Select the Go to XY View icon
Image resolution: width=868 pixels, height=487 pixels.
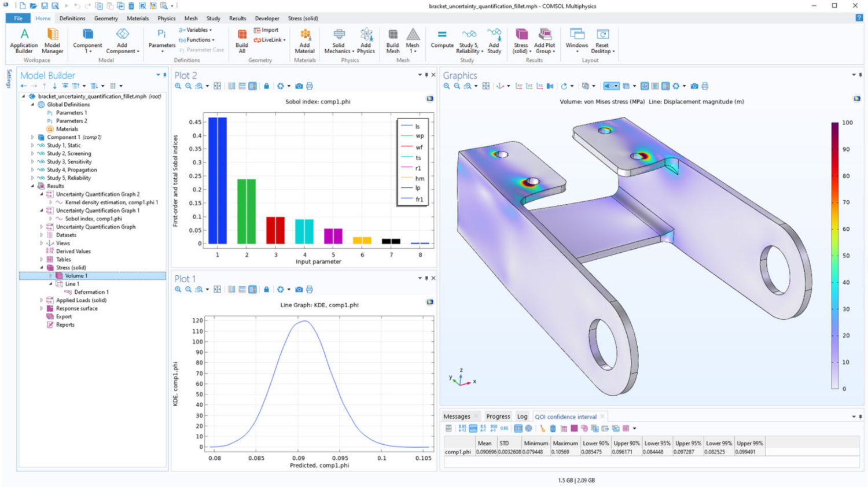520,86
